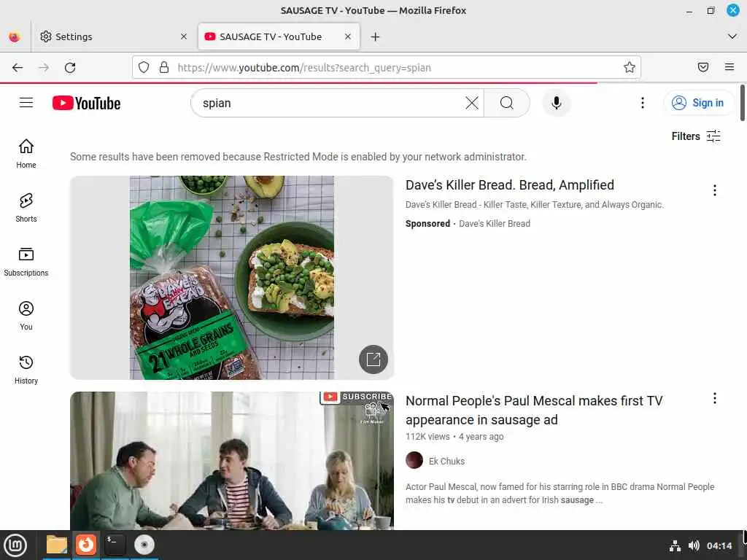Open the disc application in taskbar
The image size is (747, 560).
coord(144,545)
